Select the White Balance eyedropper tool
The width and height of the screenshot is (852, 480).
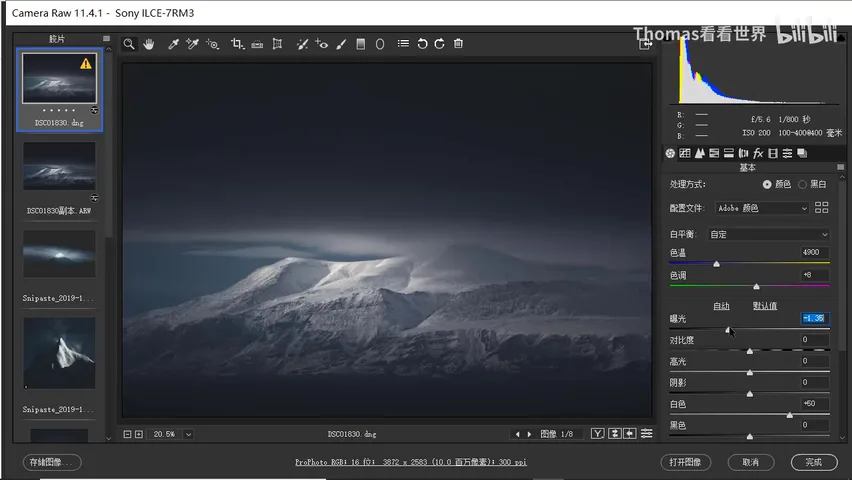(173, 44)
